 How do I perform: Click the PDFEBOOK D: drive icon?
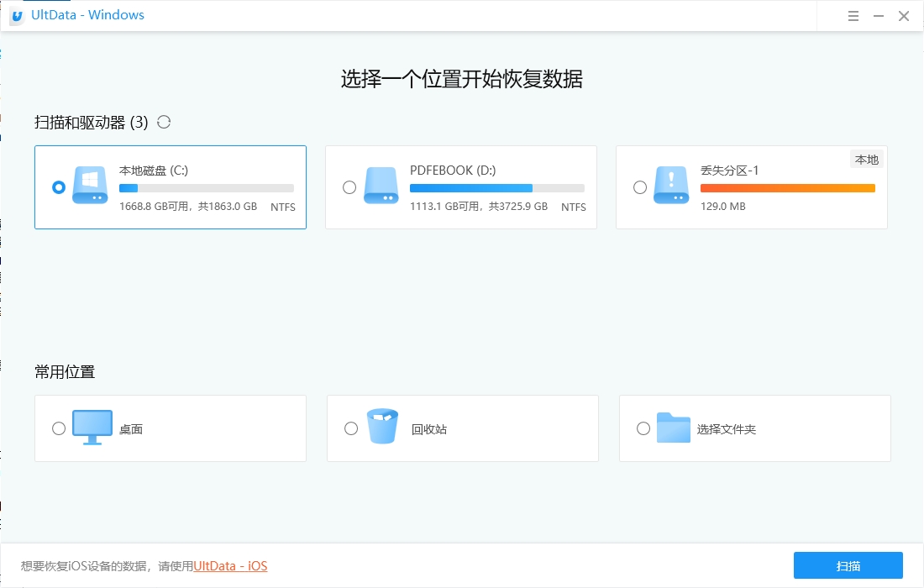coord(381,185)
